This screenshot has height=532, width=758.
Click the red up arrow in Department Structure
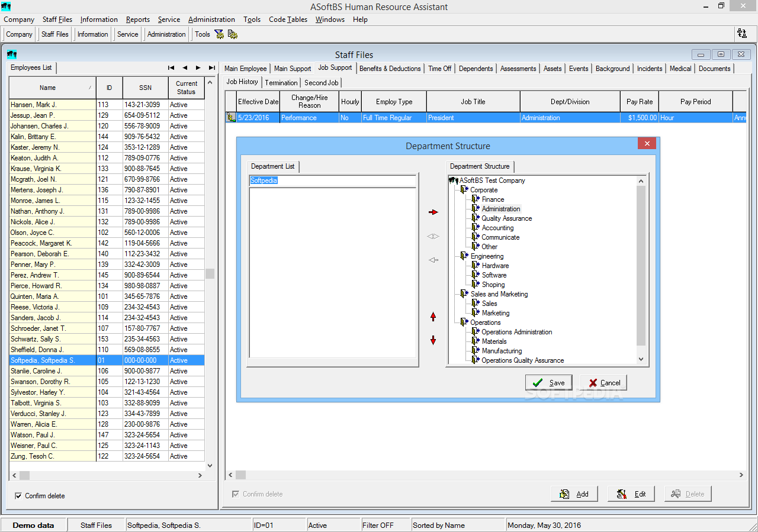433,317
